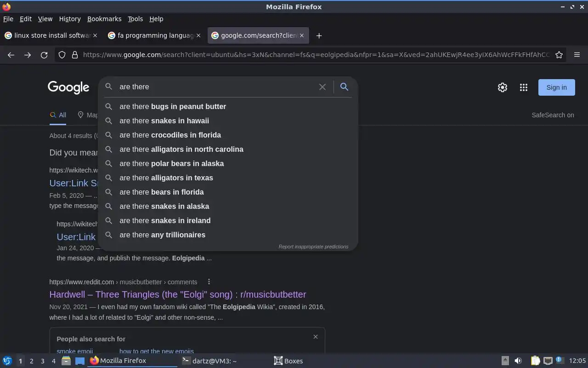This screenshot has width=588, height=368.
Task: Choose suggestion bears in florida
Action: click(x=228, y=192)
